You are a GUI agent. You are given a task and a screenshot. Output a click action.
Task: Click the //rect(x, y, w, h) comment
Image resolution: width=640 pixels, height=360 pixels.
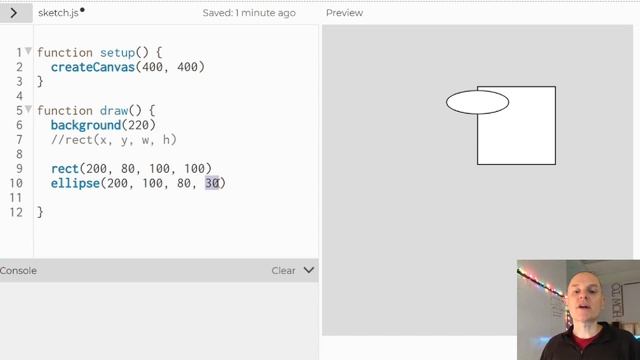(113, 140)
